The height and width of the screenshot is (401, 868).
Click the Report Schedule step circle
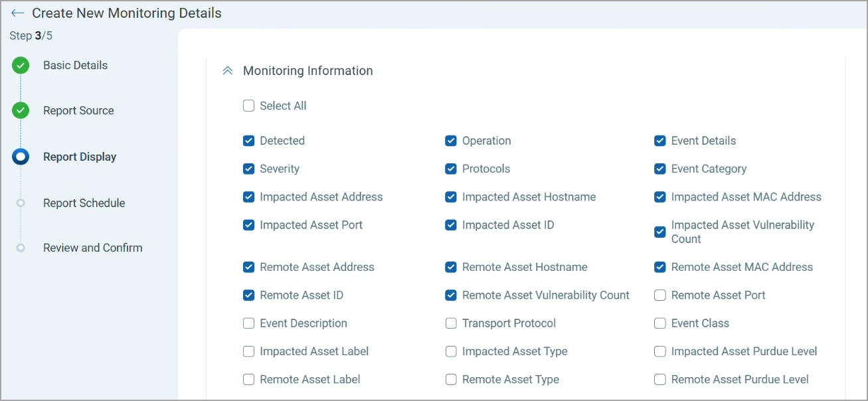pos(21,203)
